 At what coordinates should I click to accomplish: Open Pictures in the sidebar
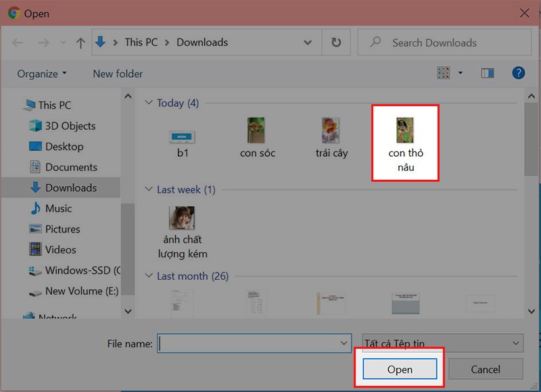[x=55, y=229]
